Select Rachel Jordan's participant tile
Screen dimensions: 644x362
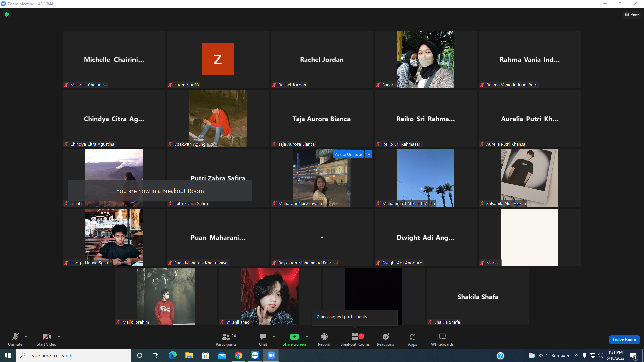pos(322,59)
